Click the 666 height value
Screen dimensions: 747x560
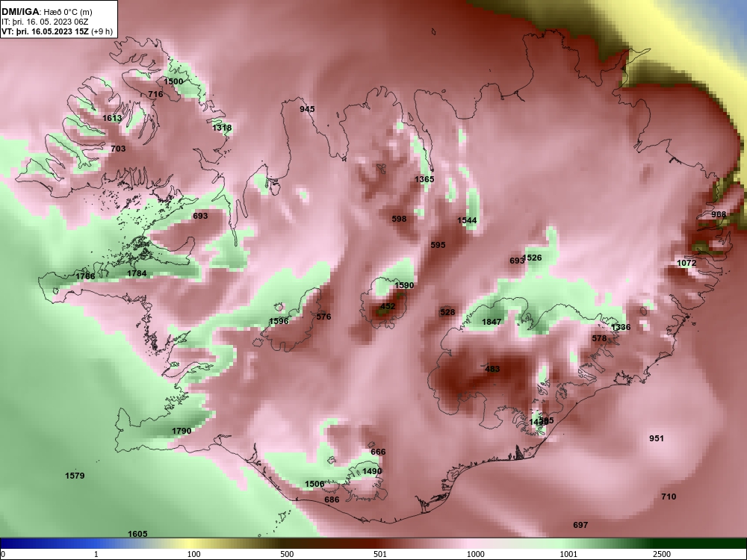(378, 452)
